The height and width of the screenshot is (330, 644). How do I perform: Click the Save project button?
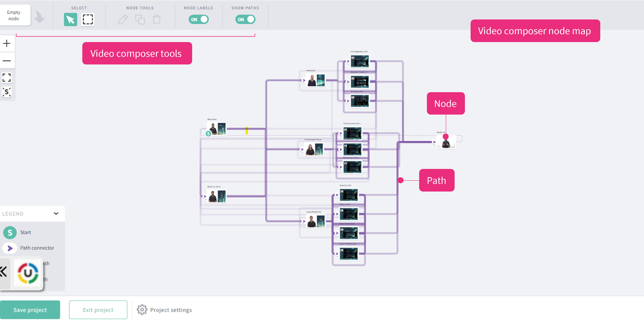pyautogui.click(x=30, y=310)
